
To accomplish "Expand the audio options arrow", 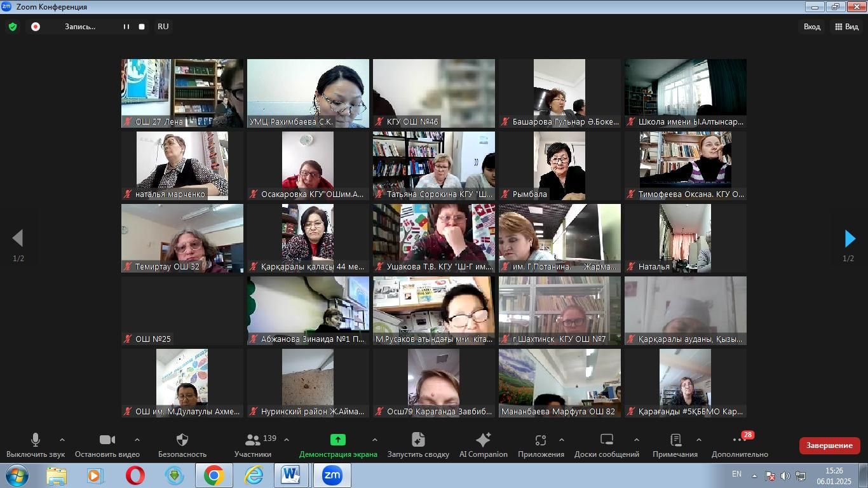I will point(62,440).
